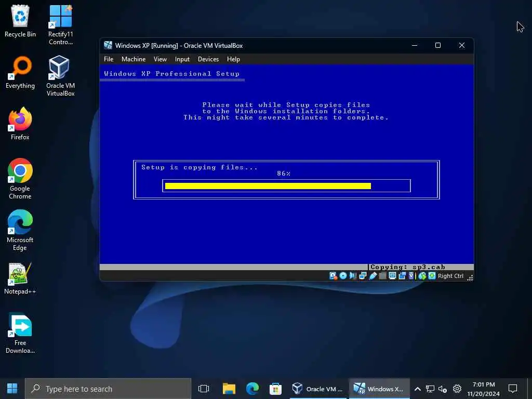The width and height of the screenshot is (532, 399).
Task: Click the 86% progress text
Action: point(284,174)
